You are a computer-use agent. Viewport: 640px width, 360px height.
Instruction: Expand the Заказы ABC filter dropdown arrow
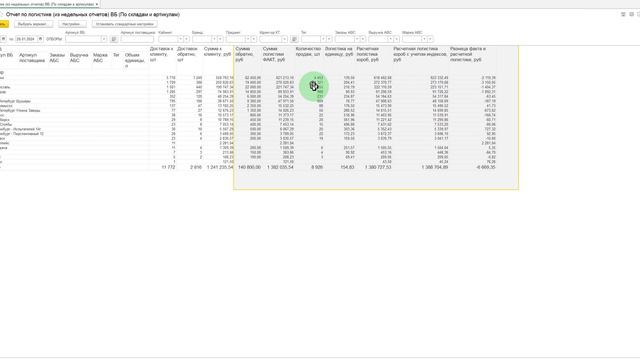(357, 39)
